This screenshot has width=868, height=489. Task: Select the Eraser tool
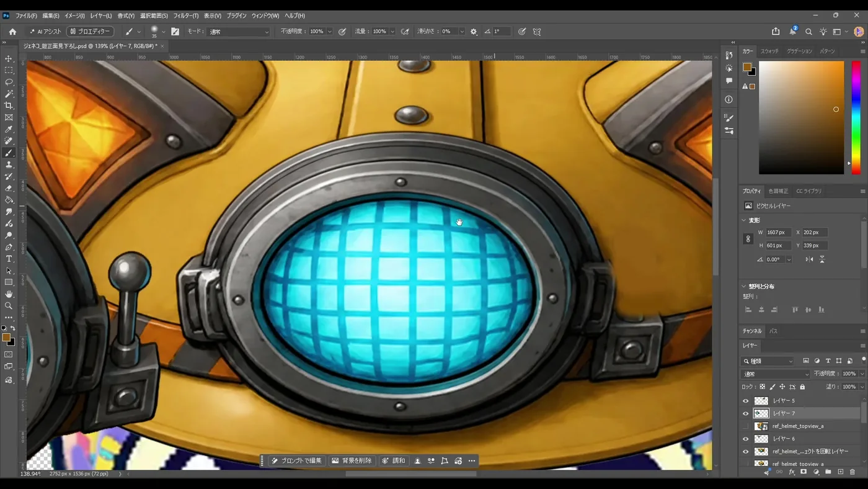click(9, 188)
